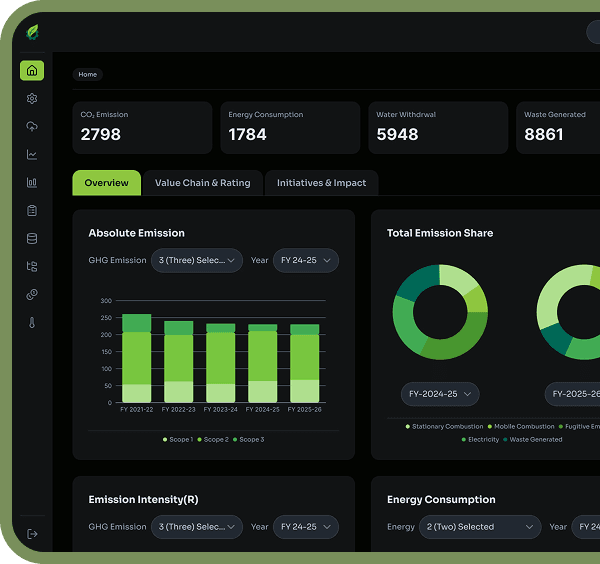Open Energy 2 (Two) Selected dropdown
The height and width of the screenshot is (564, 600).
(480, 527)
